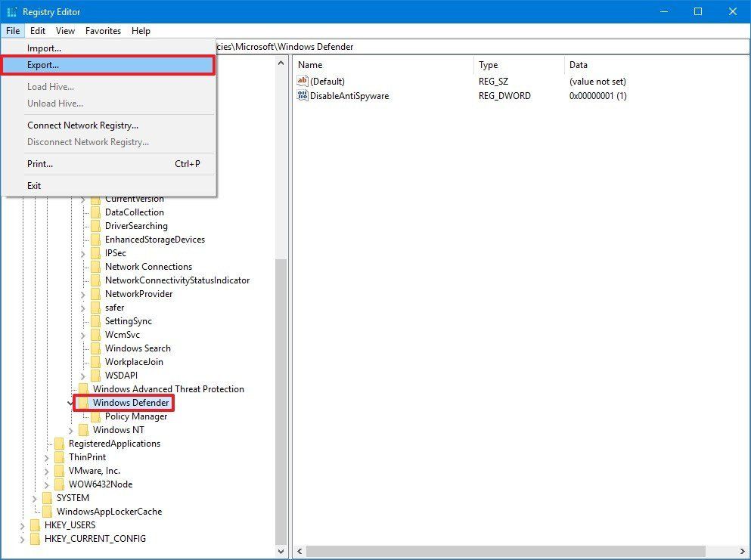Image resolution: width=751 pixels, height=560 pixels.
Task: Click the Policy Manager folder icon
Action: click(x=98, y=416)
